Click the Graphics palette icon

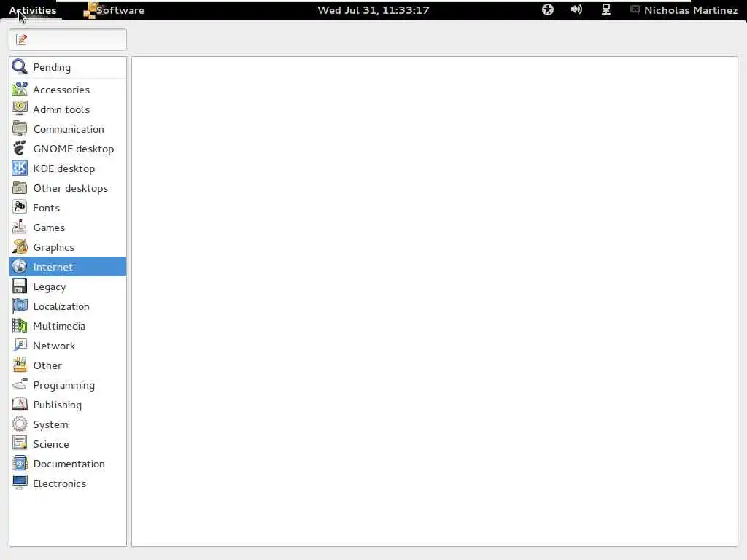[x=20, y=246]
